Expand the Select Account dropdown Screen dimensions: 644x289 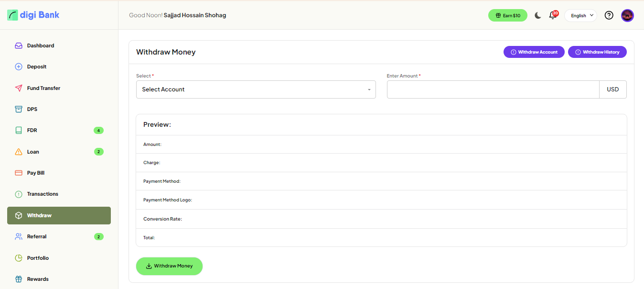click(x=256, y=89)
